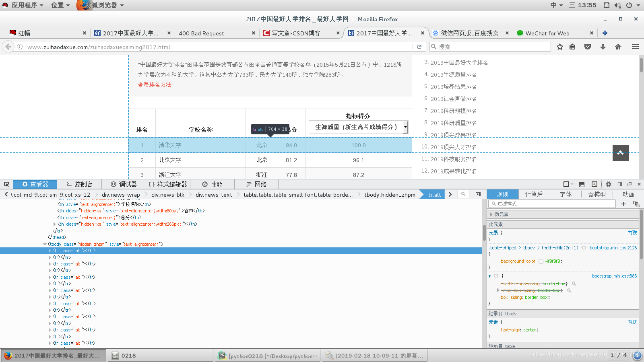Image resolution: width=644 pixels, height=362 pixels.
Task: Open python0218 PyCharm taskbar window
Action: click(x=268, y=356)
